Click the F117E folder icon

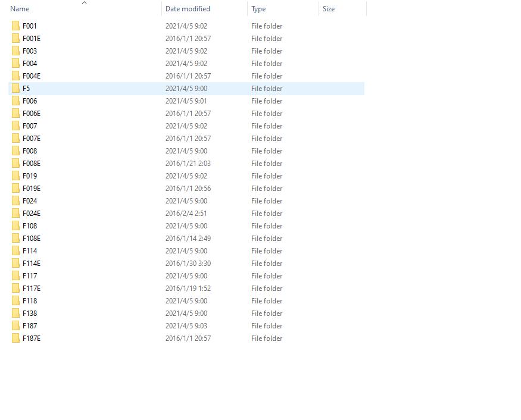pos(15,288)
